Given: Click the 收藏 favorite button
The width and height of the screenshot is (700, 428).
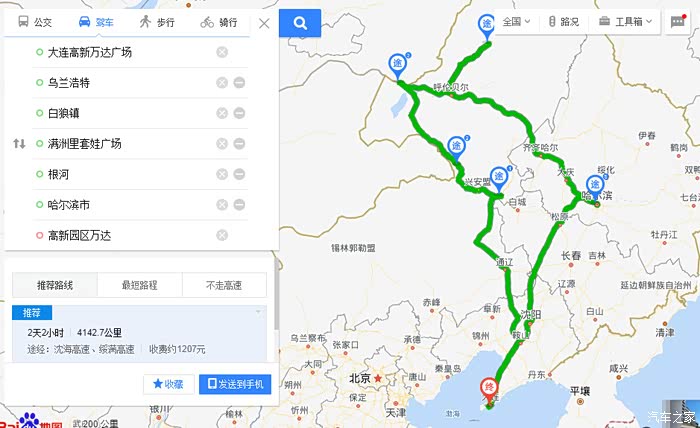Looking at the screenshot, I should [168, 384].
